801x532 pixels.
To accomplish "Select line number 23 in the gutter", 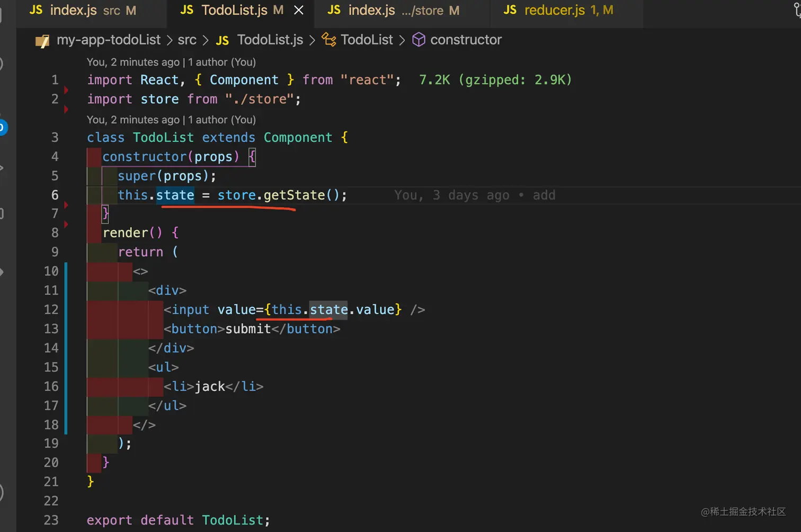I will coord(51,520).
